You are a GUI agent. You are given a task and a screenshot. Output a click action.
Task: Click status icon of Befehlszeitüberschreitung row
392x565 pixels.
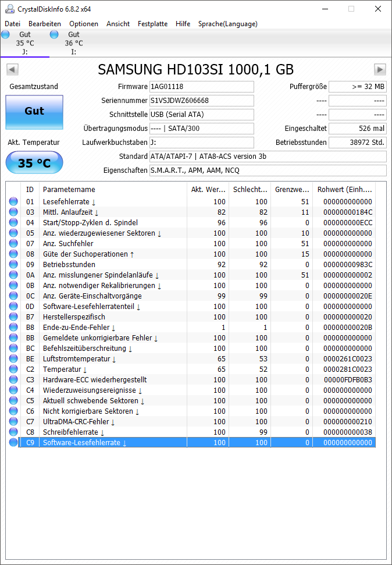pyautogui.click(x=13, y=348)
